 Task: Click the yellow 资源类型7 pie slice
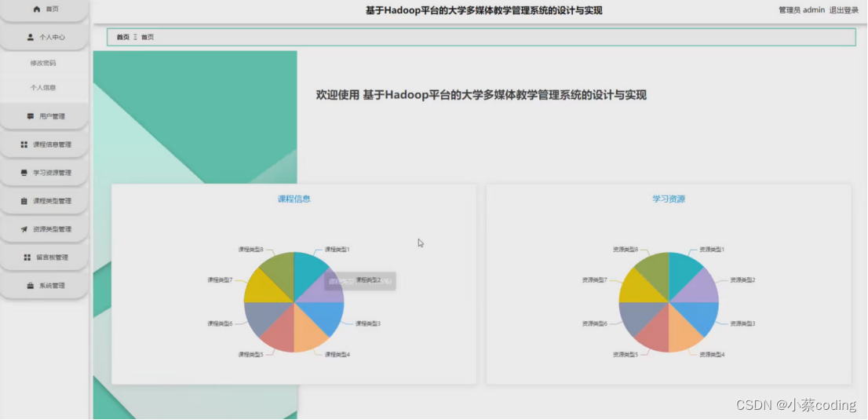(636, 289)
